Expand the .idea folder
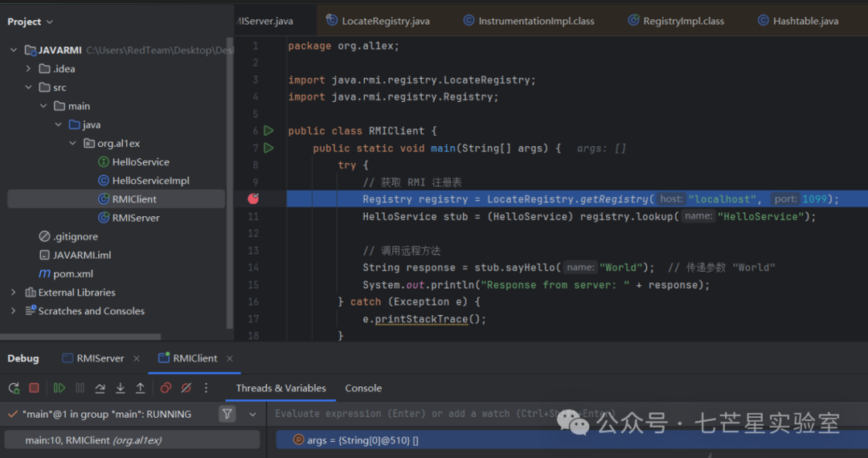 28,68
